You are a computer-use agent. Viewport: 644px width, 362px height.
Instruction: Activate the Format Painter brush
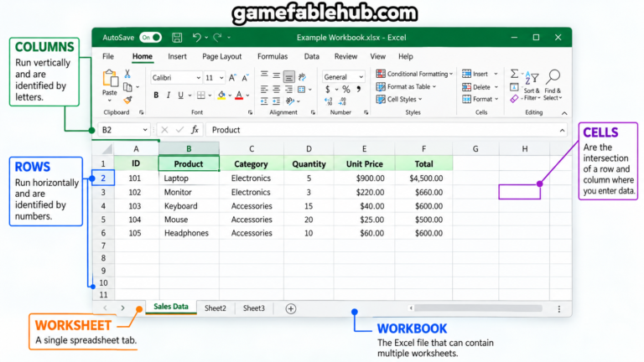pyautogui.click(x=127, y=100)
